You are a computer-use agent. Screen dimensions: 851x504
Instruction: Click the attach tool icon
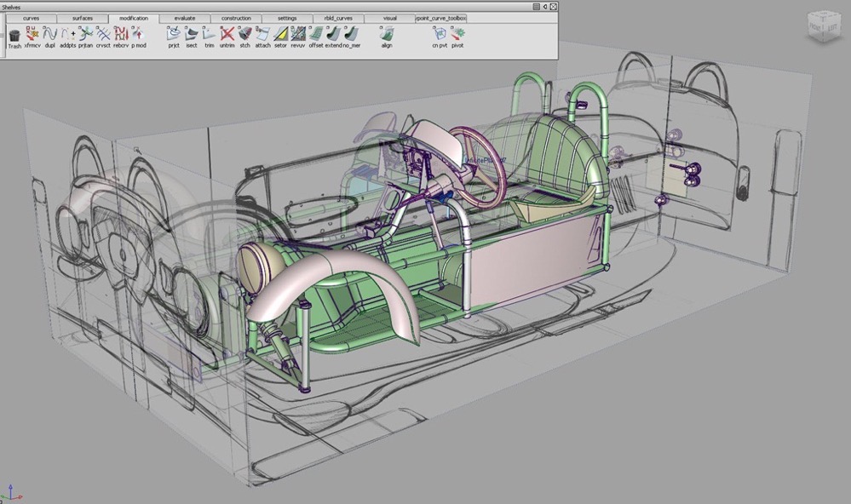(x=263, y=34)
